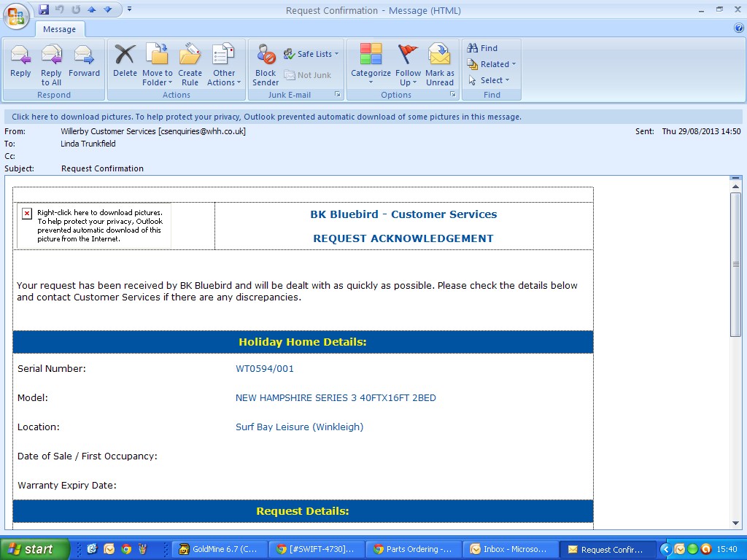This screenshot has height=560, width=747.
Task: Click the Block Sender icon
Action: coord(266,66)
